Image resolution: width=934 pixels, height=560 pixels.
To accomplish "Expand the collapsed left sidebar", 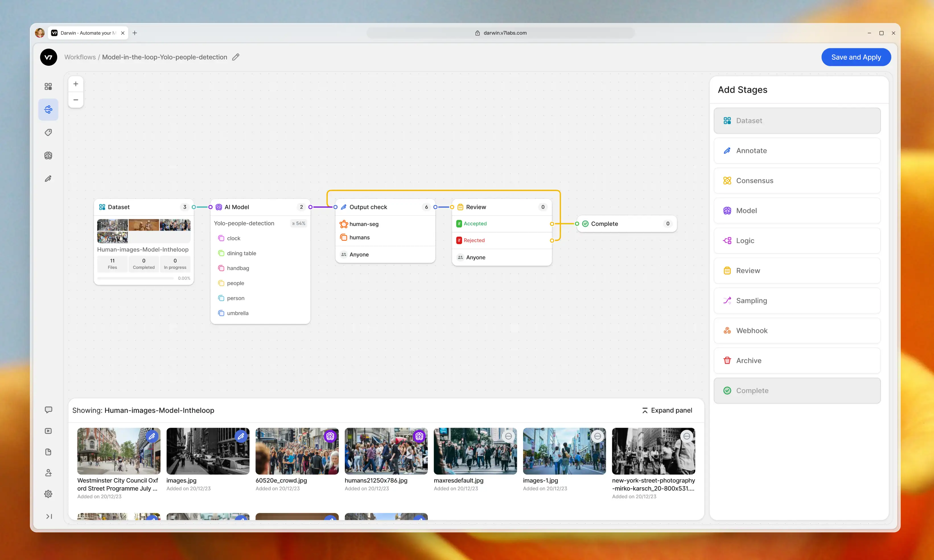I will pos(49,516).
